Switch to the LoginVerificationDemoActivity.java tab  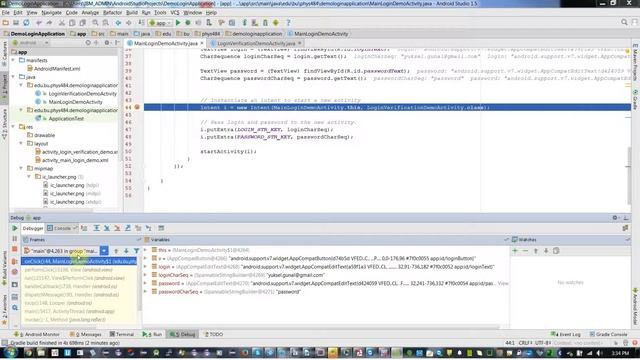[256, 43]
